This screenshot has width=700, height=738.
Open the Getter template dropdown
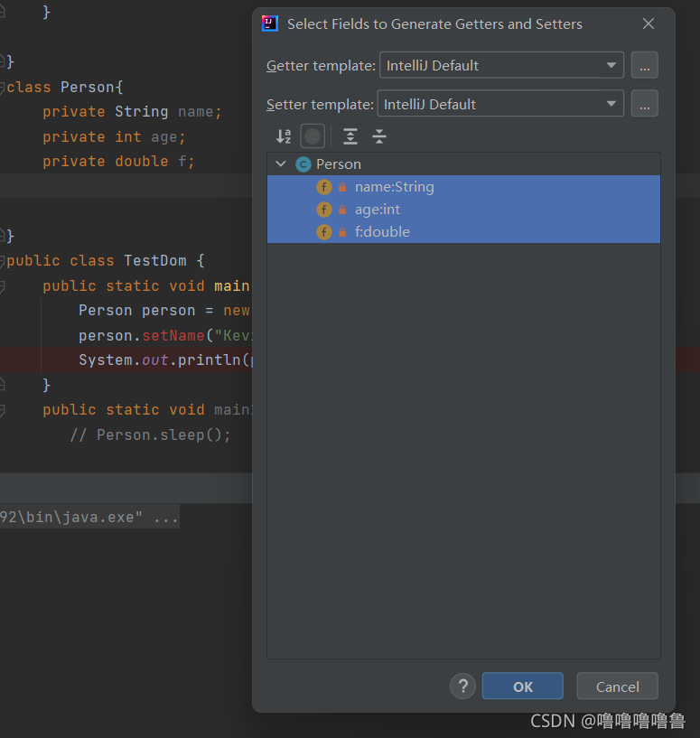501,65
